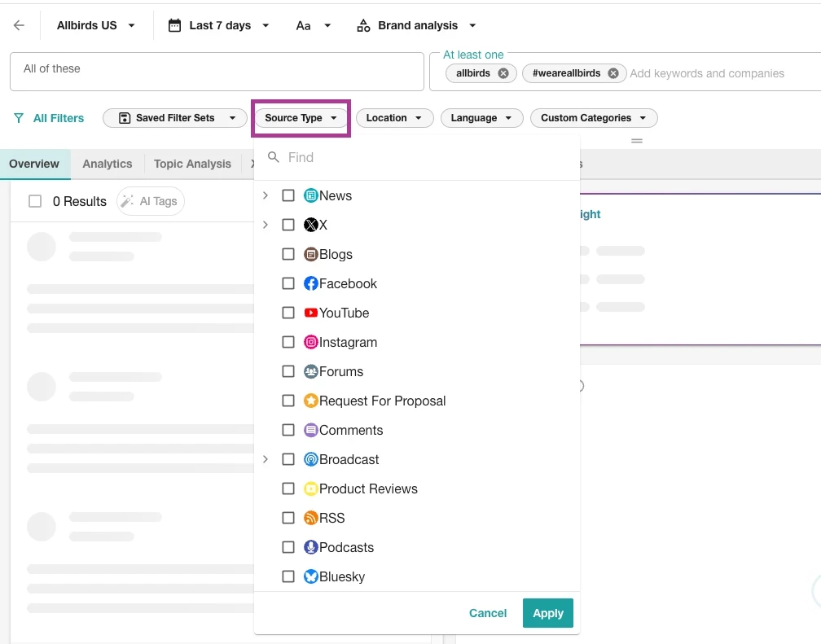Open the Aa text options dropdown
821x644 pixels.
pyautogui.click(x=313, y=25)
